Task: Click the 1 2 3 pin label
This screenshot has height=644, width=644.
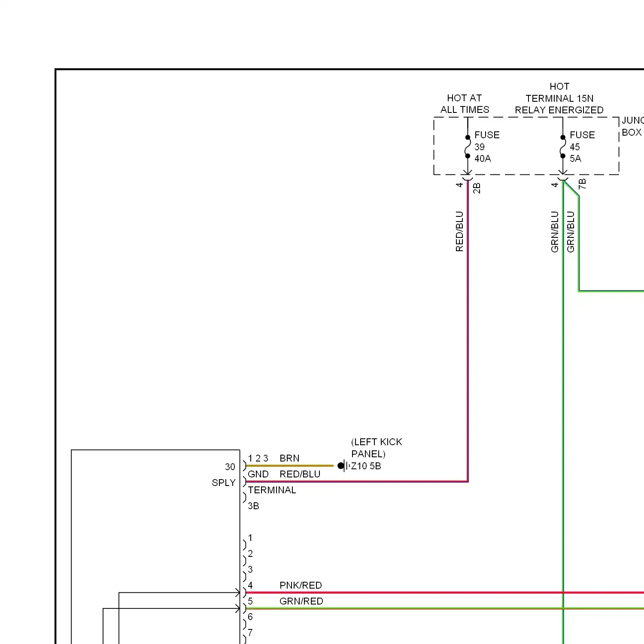Action: point(258,458)
